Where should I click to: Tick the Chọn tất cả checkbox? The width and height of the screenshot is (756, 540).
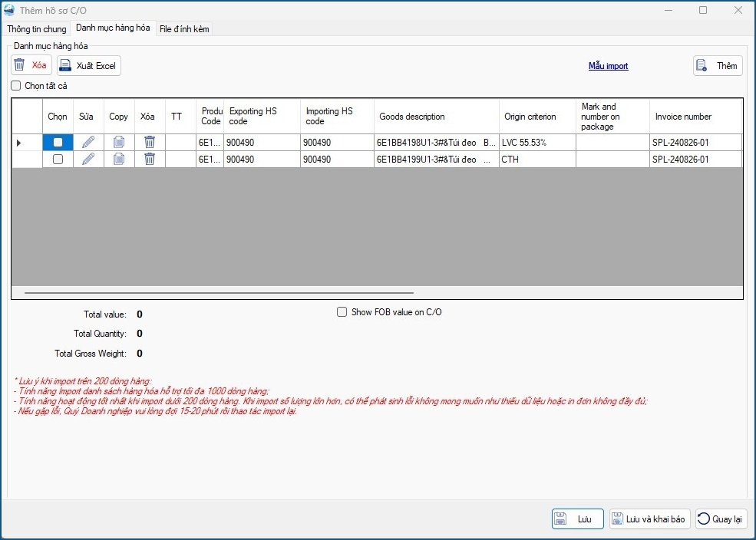tap(16, 86)
